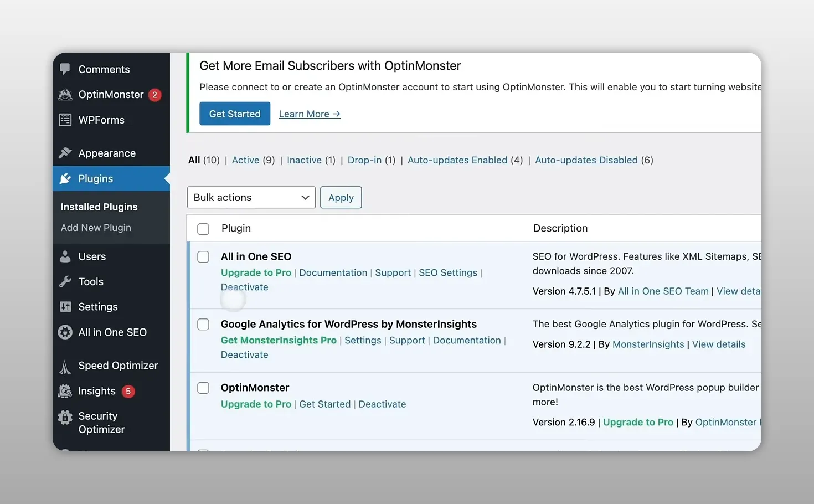Click Get Started link under OptinMonster plugin

tap(325, 404)
